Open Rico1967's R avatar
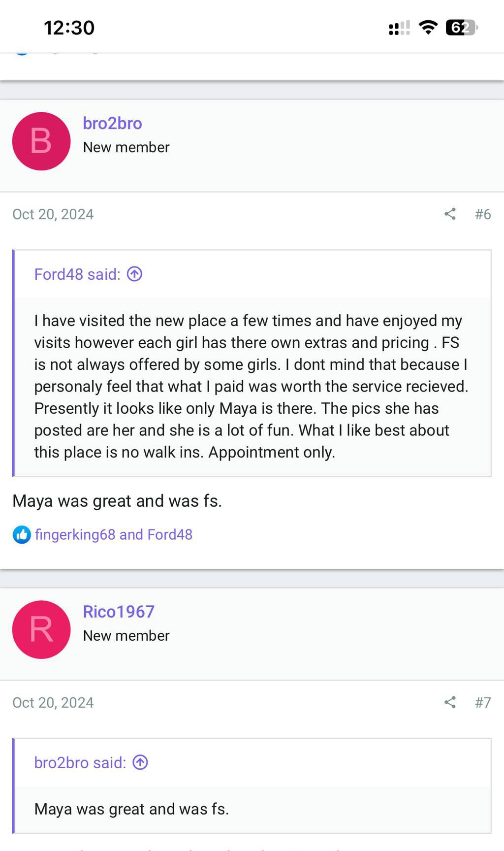Screen dimensions: 504x851 tap(41, 629)
